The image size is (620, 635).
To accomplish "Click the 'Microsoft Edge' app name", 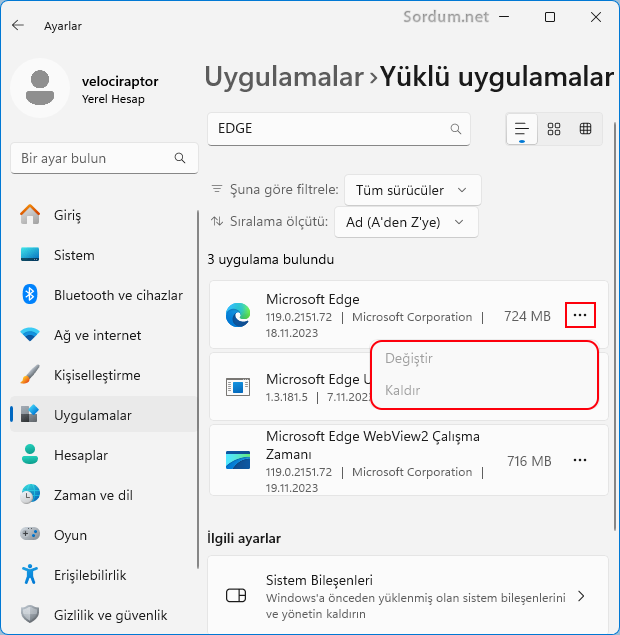I will point(312,299).
